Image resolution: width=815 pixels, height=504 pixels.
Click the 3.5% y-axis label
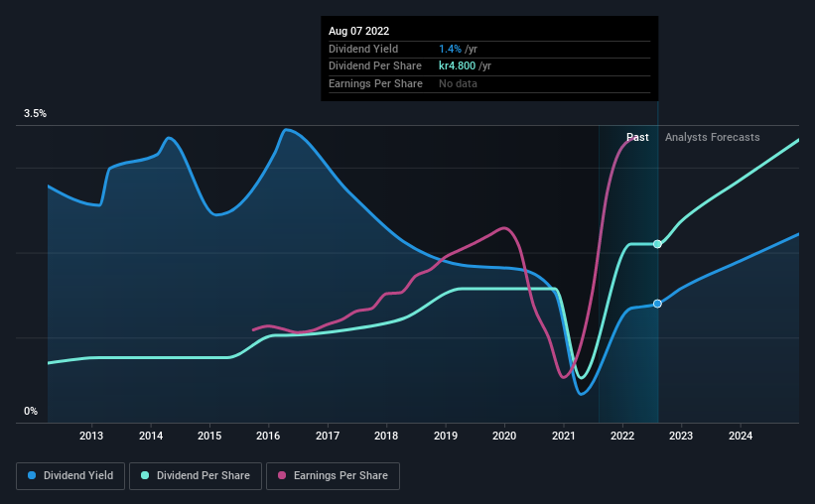pos(35,113)
